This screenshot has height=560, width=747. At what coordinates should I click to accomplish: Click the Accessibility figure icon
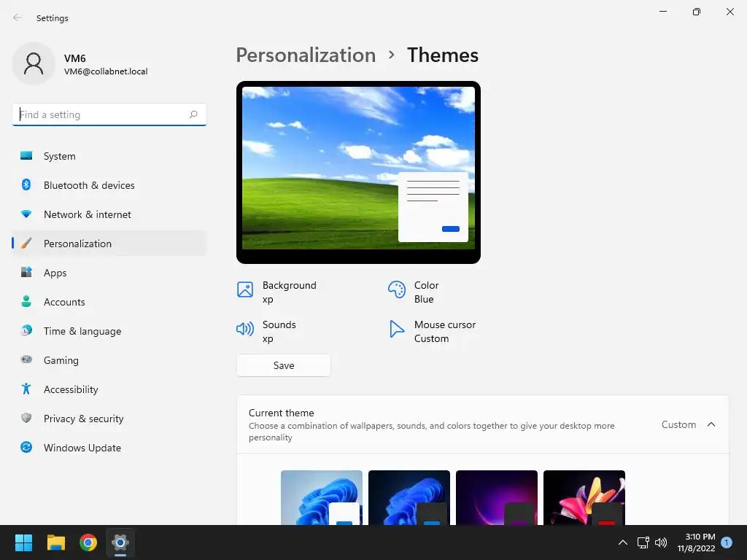pyautogui.click(x=26, y=389)
